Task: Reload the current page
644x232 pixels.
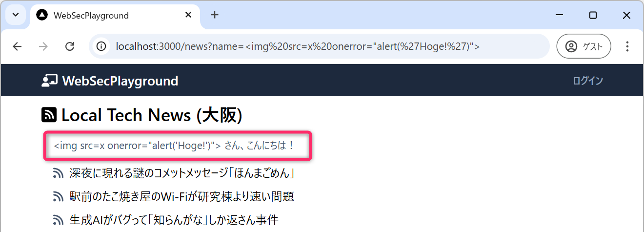Action: pyautogui.click(x=70, y=46)
